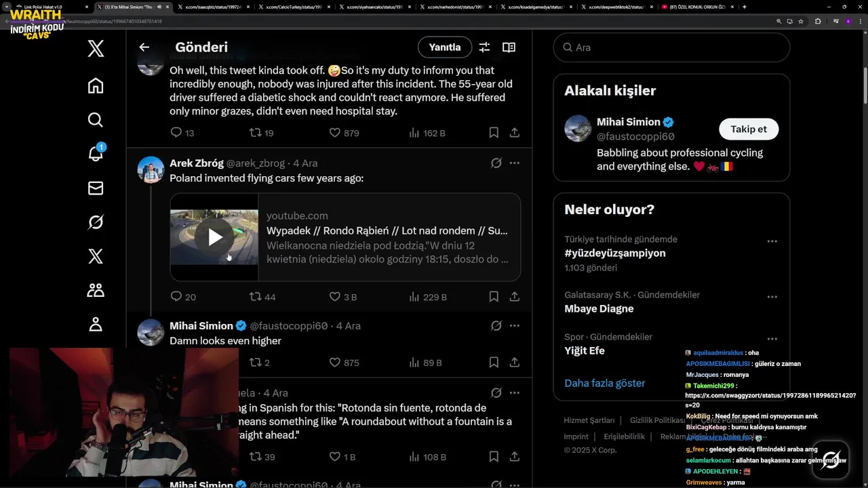868x488 pixels.
Task: Ask Grok about 'Damn looks even higher'
Action: (x=496, y=325)
